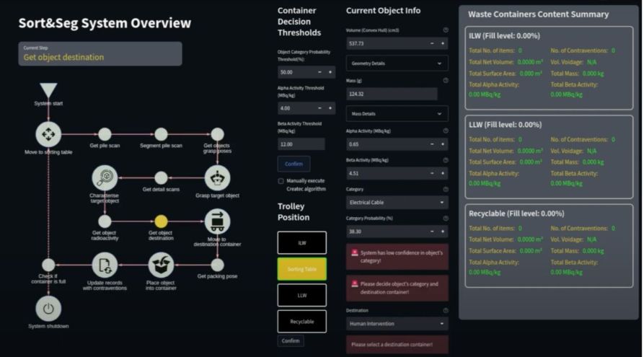Select the Grasp target object icon

[217, 178]
